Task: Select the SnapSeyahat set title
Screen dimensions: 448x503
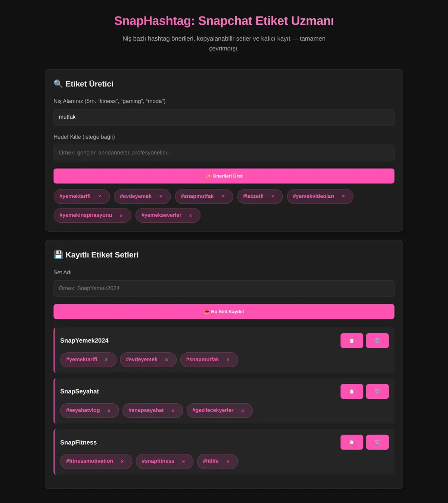Action: 80,391
